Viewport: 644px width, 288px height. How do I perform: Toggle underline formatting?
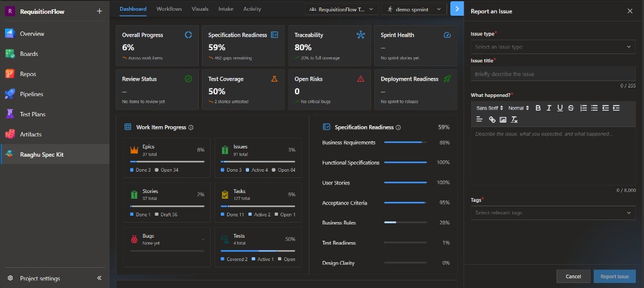point(560,108)
